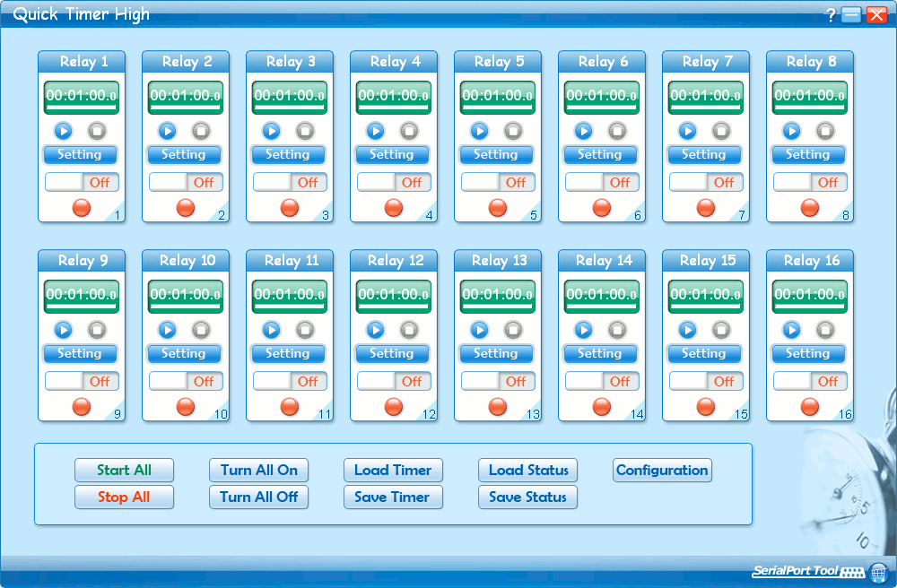Screen dimensions: 897x588
Task: Toggle the Relay 6 Off switch
Action: (602, 182)
